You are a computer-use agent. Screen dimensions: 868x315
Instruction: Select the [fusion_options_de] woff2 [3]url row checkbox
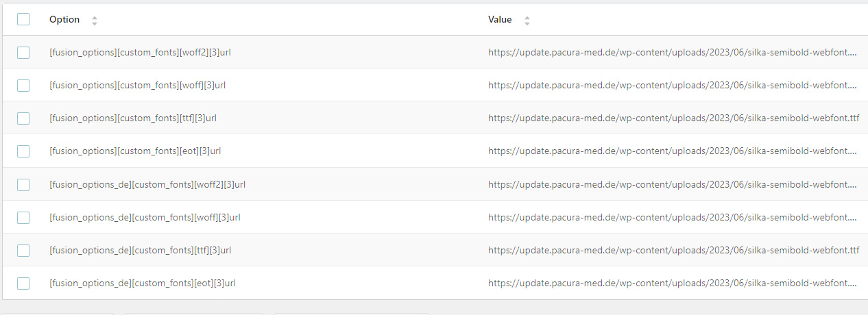click(x=23, y=184)
